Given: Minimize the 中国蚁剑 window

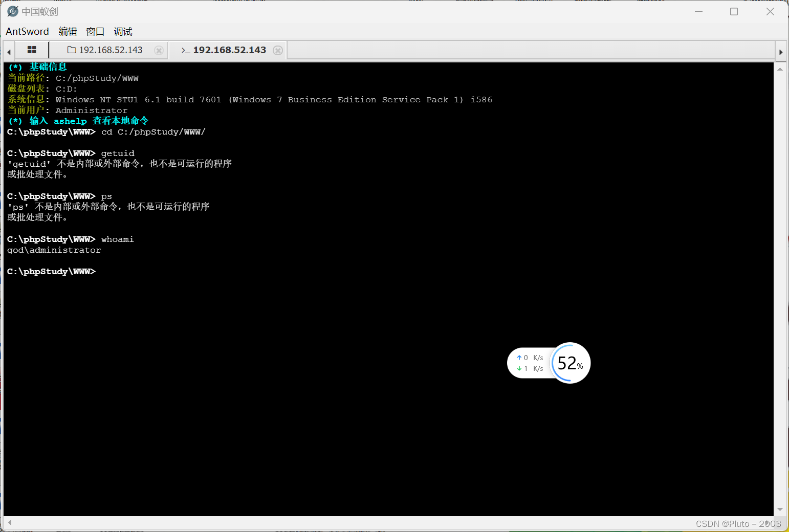Looking at the screenshot, I should click(x=698, y=11).
